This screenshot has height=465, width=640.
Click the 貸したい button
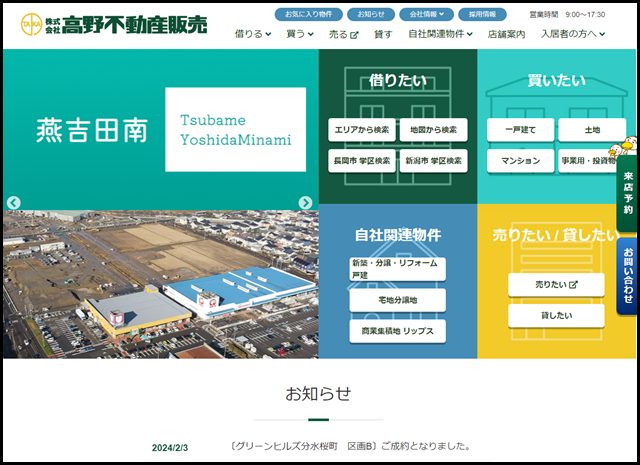pos(556,316)
